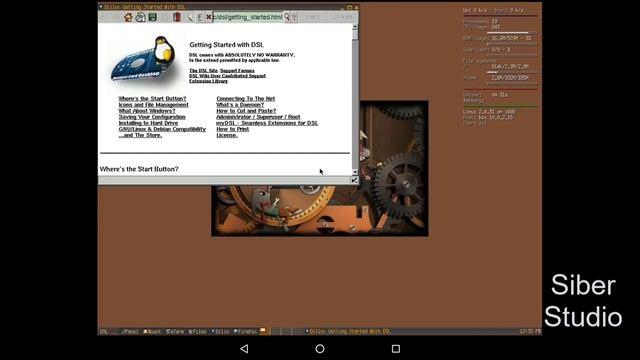Follow "Icons and File Management" link

(153, 105)
